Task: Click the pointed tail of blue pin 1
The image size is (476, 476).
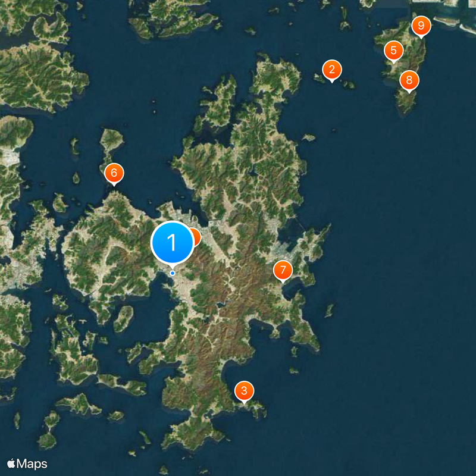Action: click(173, 267)
